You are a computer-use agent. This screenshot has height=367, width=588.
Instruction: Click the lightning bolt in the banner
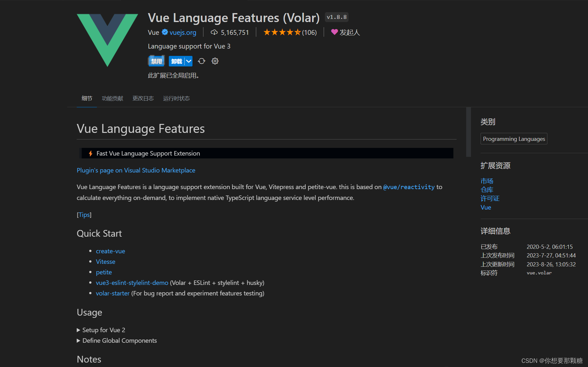click(x=90, y=153)
